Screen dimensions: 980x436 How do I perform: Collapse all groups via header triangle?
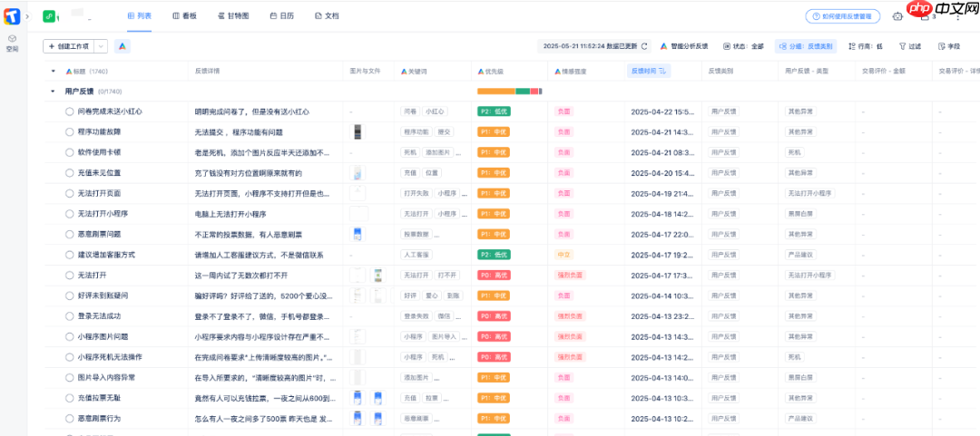[x=54, y=72]
